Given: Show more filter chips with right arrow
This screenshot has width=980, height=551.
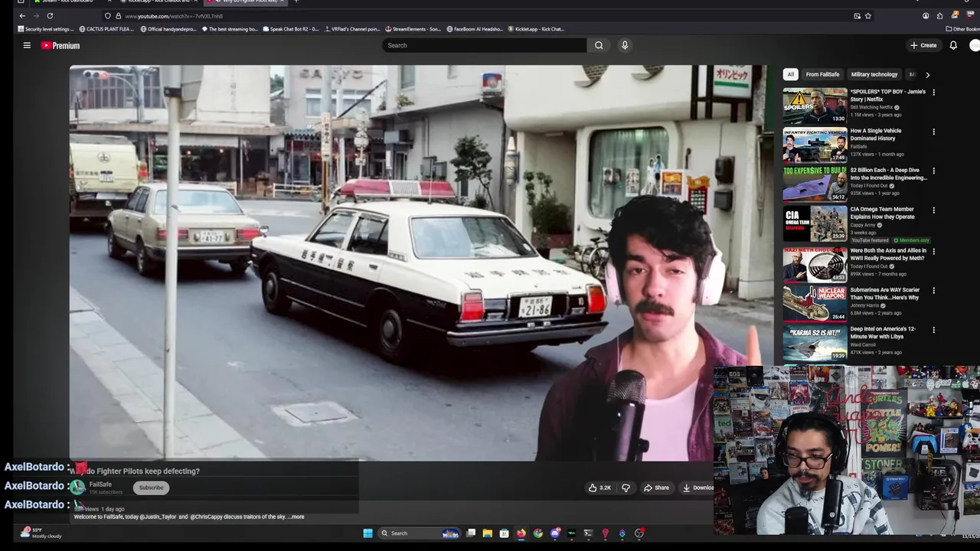Looking at the screenshot, I should (x=927, y=74).
